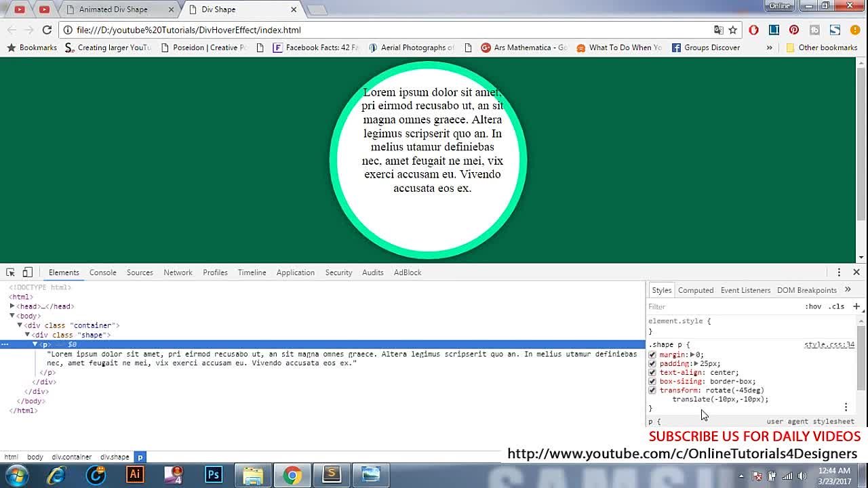Toggle the :hov element state button
This screenshot has width=868, height=488.
(x=813, y=306)
